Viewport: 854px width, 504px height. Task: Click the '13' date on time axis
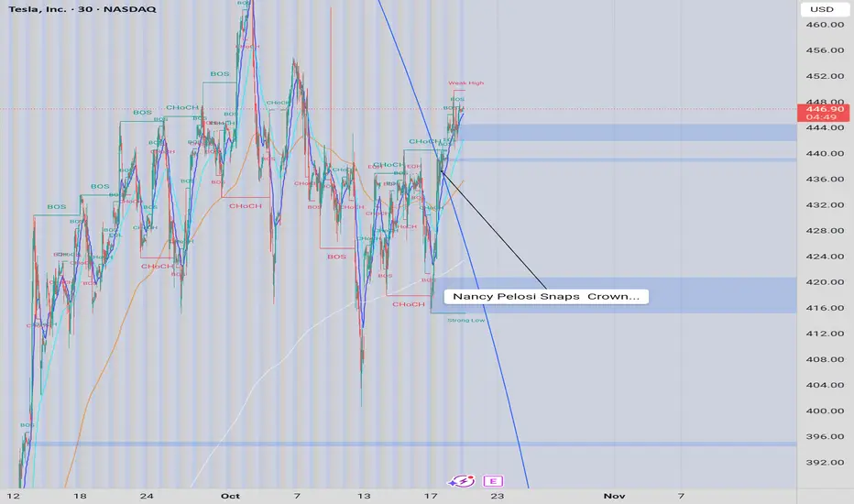pyautogui.click(x=364, y=496)
